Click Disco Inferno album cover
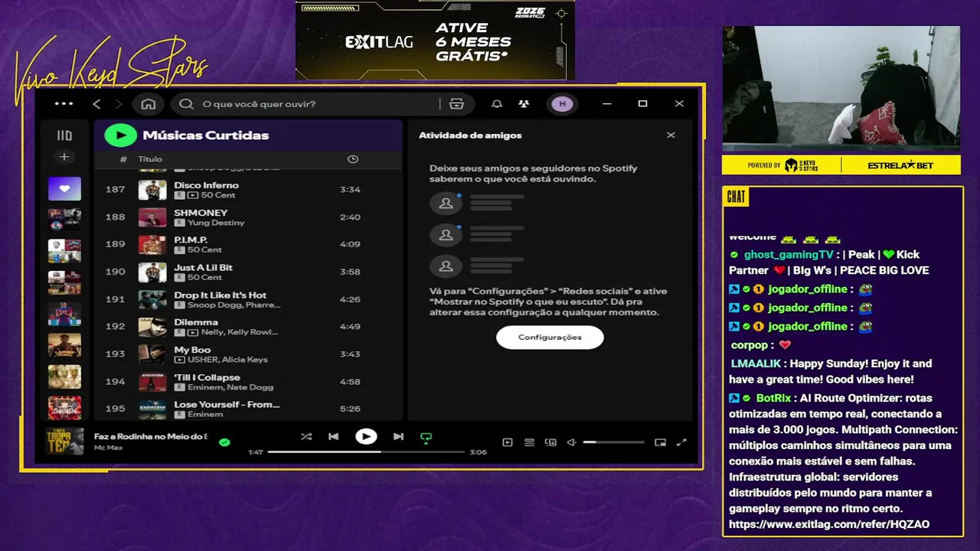980x551 pixels. click(152, 190)
